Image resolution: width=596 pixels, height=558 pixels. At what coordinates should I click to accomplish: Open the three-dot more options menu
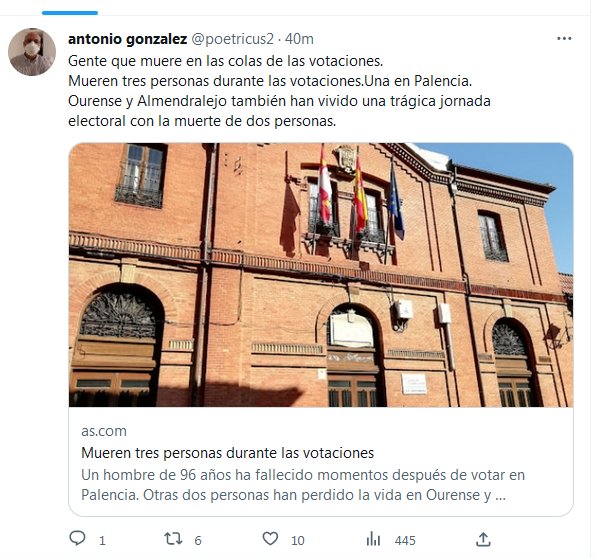click(x=564, y=38)
